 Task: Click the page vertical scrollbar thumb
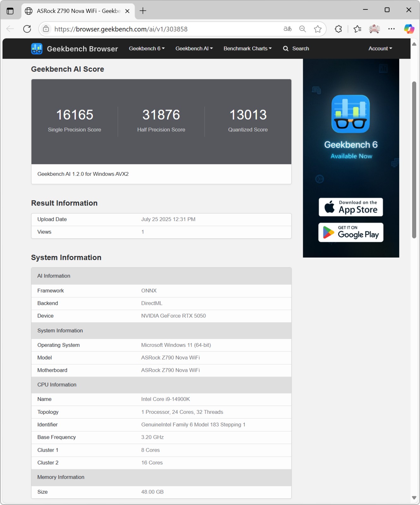coord(414,160)
